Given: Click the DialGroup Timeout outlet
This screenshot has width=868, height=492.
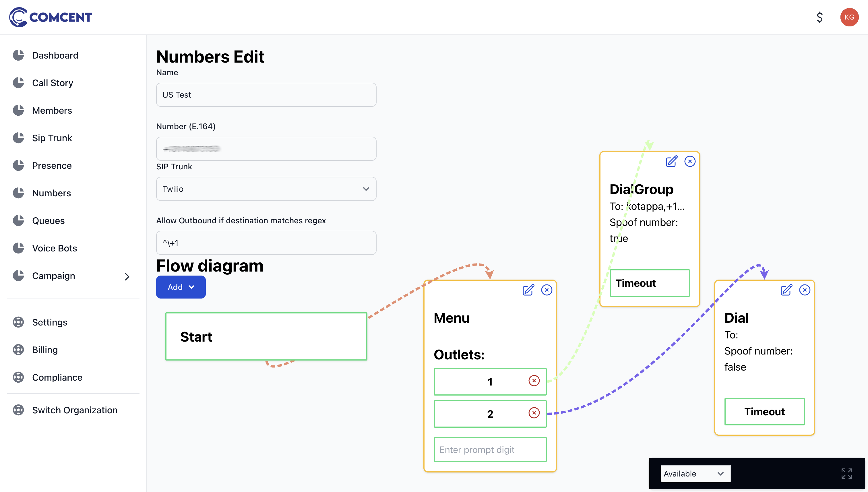Looking at the screenshot, I should (x=649, y=283).
